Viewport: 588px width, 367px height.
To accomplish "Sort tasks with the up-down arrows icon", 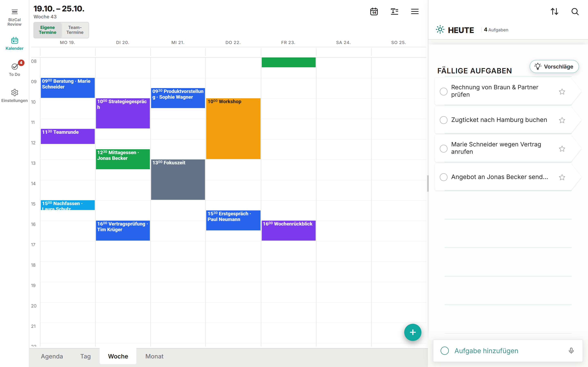I will [555, 11].
